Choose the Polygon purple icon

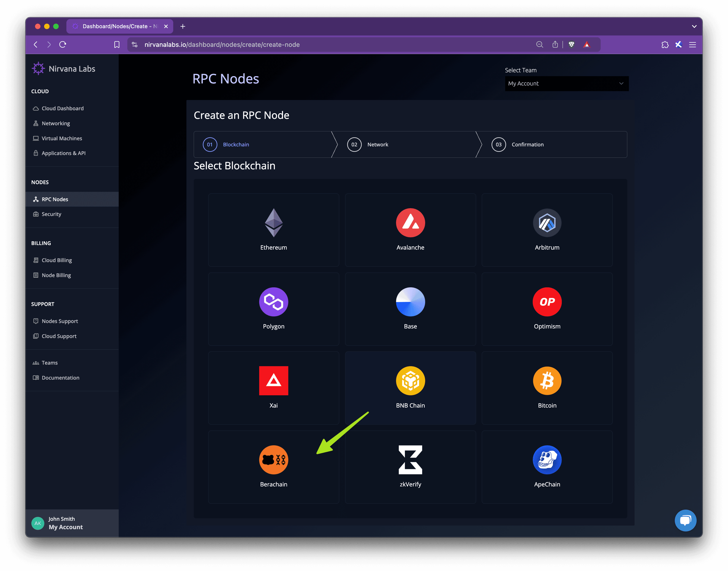pos(274,302)
